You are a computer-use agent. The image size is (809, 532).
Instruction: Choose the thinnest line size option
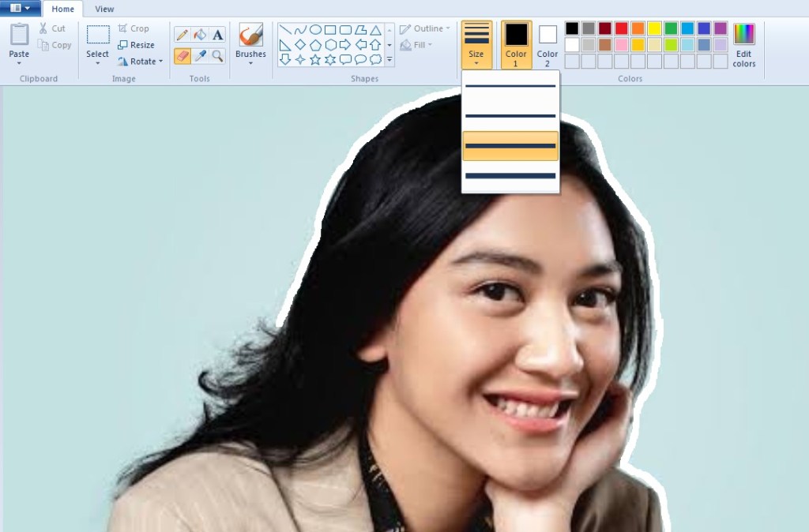(x=510, y=85)
